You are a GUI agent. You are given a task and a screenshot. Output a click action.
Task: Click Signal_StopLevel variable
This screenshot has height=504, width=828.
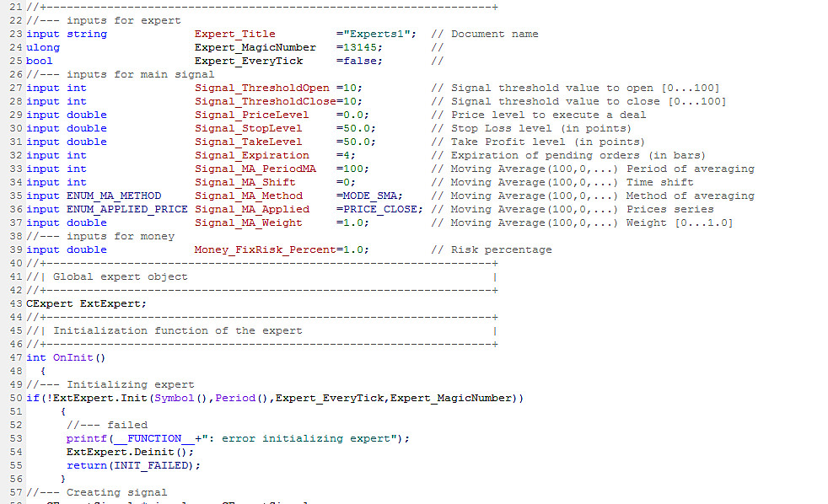(248, 128)
